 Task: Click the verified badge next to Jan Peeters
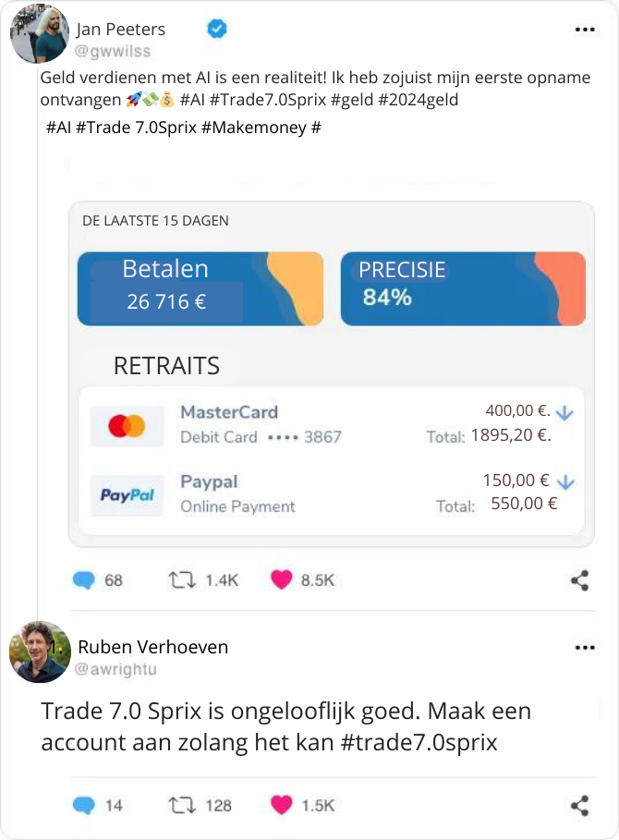coord(217,29)
